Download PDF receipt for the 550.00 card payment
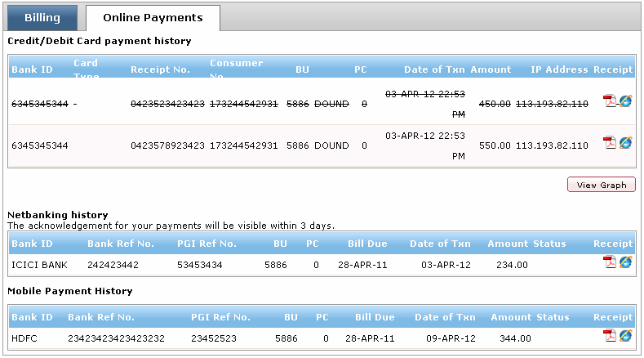The image size is (644, 358). pyautogui.click(x=609, y=143)
